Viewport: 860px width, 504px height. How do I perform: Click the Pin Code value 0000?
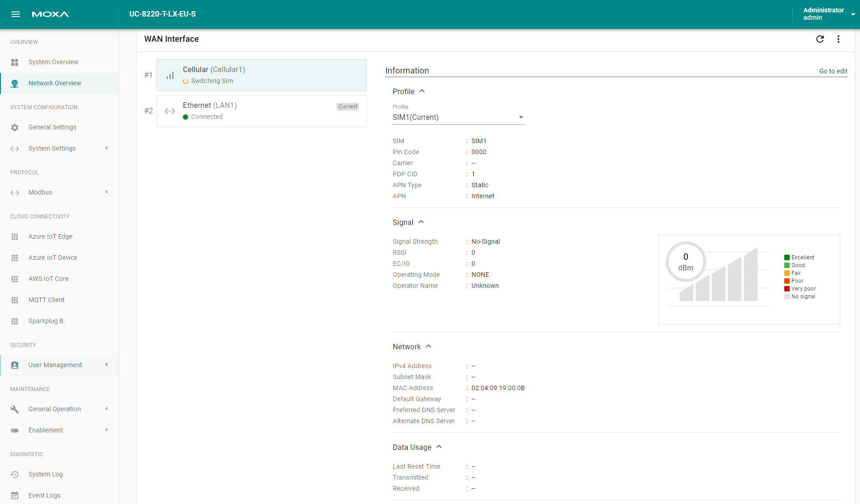point(479,152)
